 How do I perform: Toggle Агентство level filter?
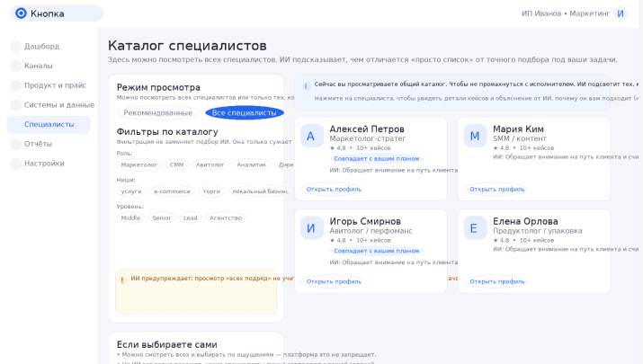point(226,218)
